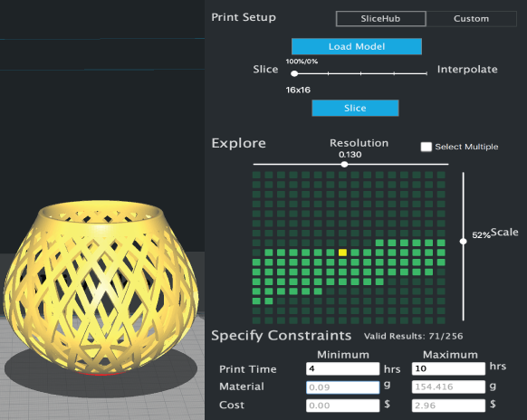
Task: Click the Print Time minimum field
Action: click(x=343, y=368)
